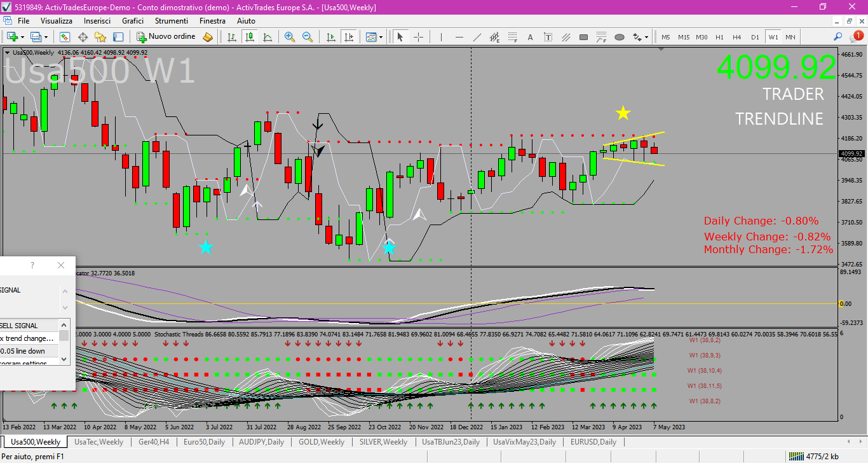Switch to M15 timeframe
The width and height of the screenshot is (868, 463).
[684, 37]
